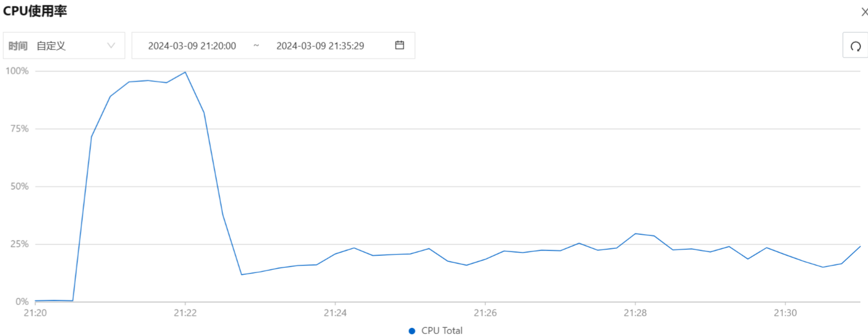868x336 pixels.
Task: Open the calendar icon in date range
Action: 399,45
